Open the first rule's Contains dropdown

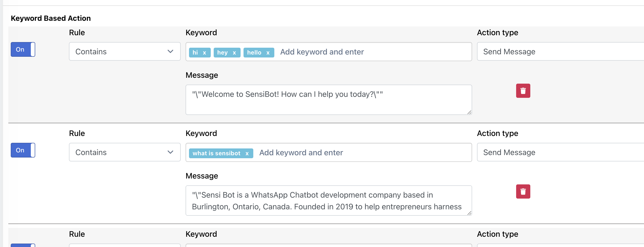tap(124, 52)
